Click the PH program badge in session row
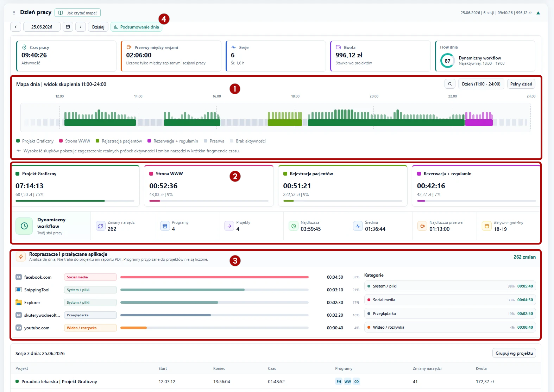The image size is (554, 392). point(339,381)
